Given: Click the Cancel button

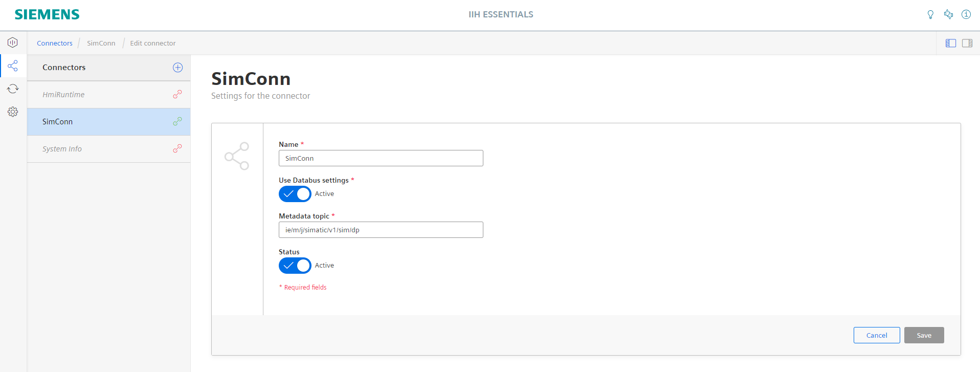Looking at the screenshot, I should pyautogui.click(x=877, y=335).
